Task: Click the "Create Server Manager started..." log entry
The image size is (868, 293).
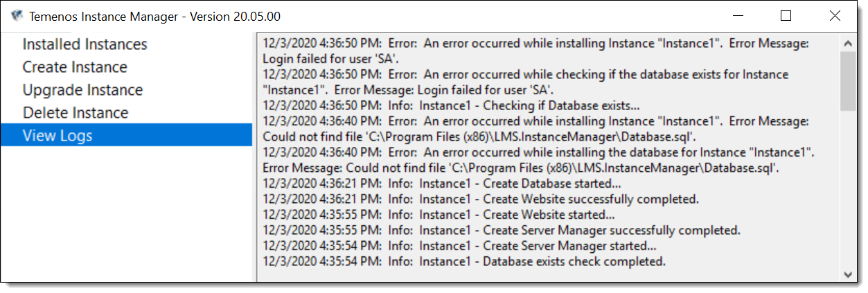Action: tap(460, 246)
